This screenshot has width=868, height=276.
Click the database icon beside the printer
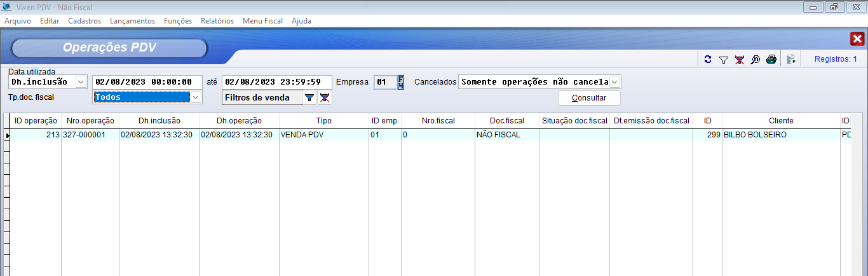(x=791, y=60)
